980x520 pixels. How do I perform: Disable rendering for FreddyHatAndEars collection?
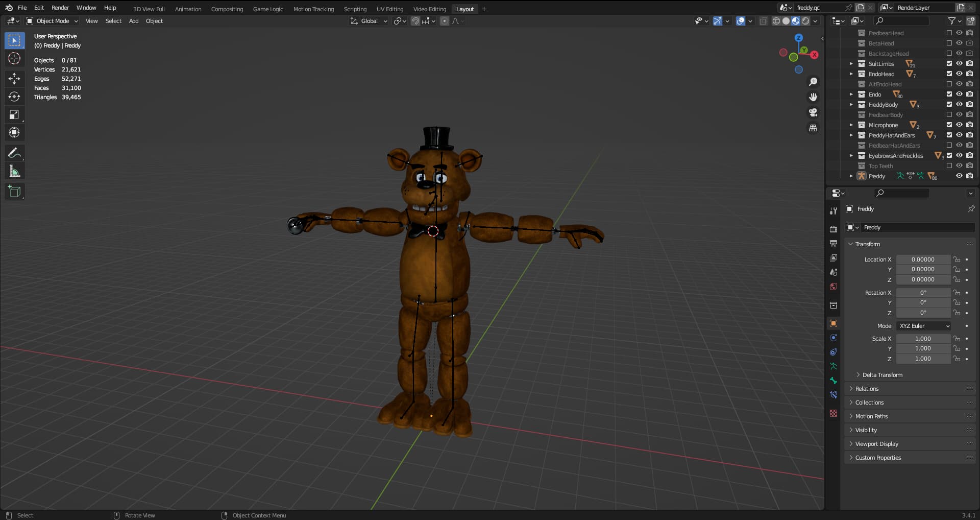click(x=969, y=135)
